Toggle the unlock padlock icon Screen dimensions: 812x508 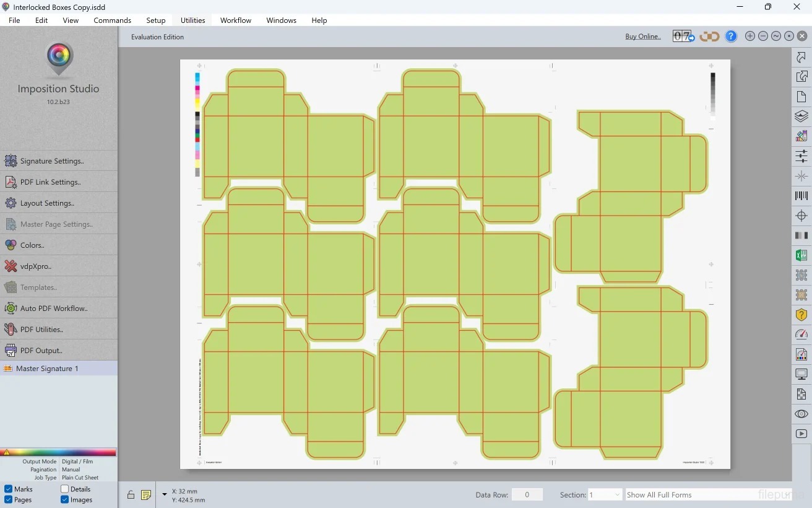tap(131, 495)
